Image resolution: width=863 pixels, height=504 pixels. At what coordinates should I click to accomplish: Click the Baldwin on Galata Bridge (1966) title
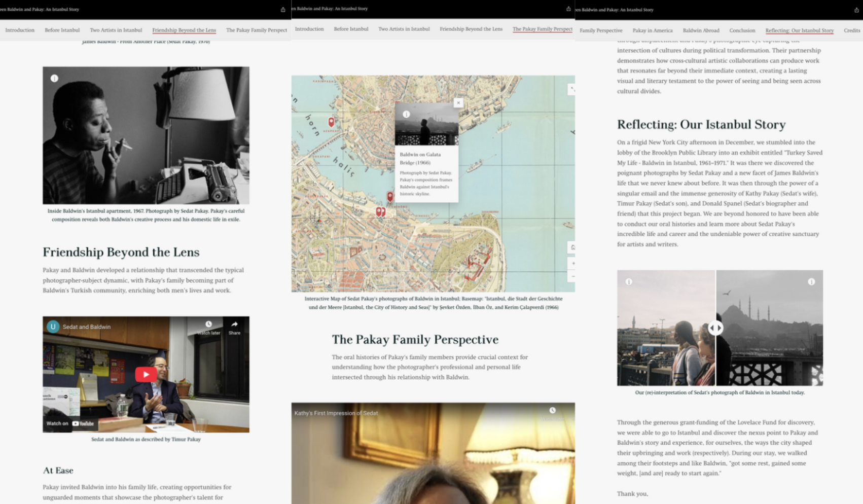[x=420, y=158]
